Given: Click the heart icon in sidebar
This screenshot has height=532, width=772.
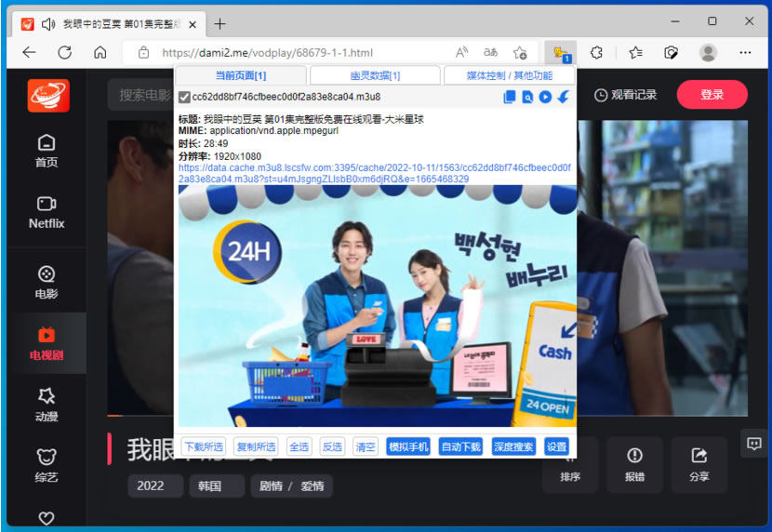Looking at the screenshot, I should coord(47,518).
